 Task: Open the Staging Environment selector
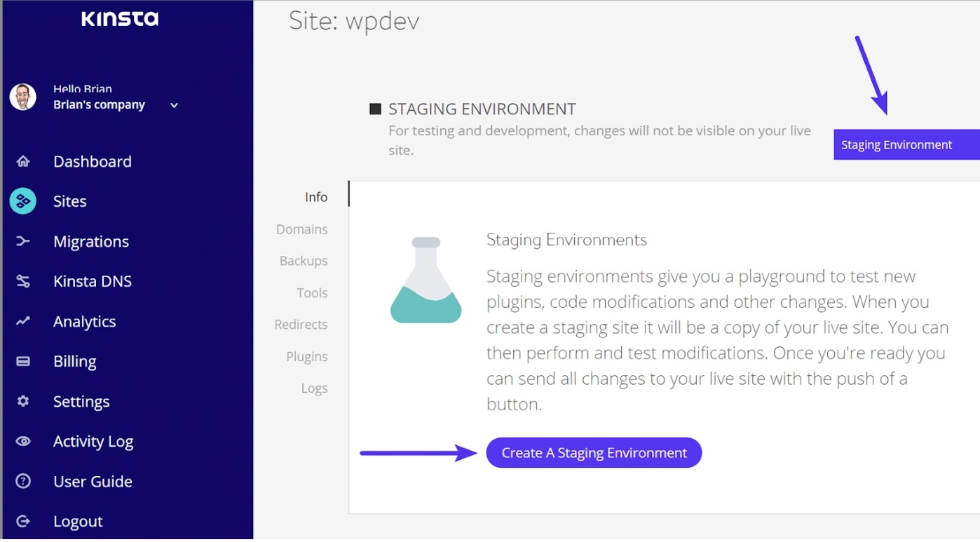coord(906,144)
